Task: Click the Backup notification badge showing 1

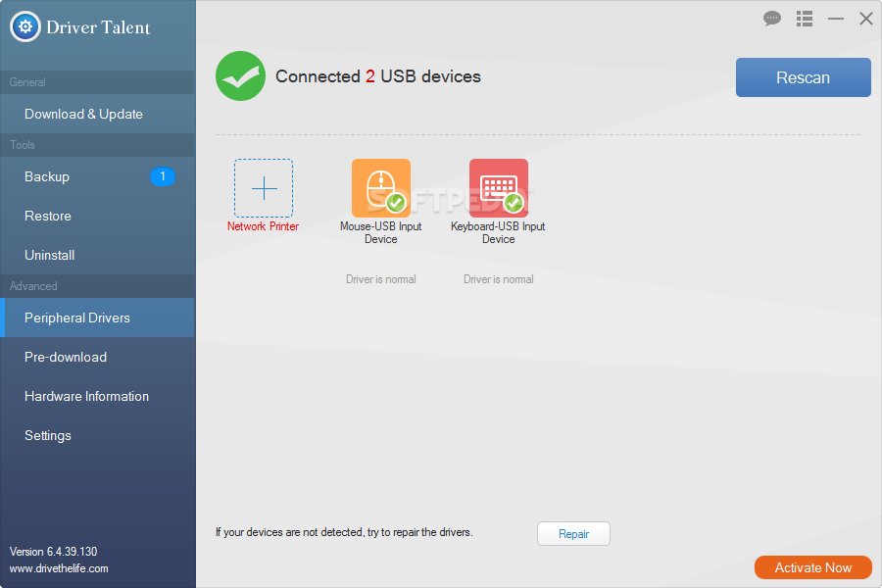Action: (163, 176)
